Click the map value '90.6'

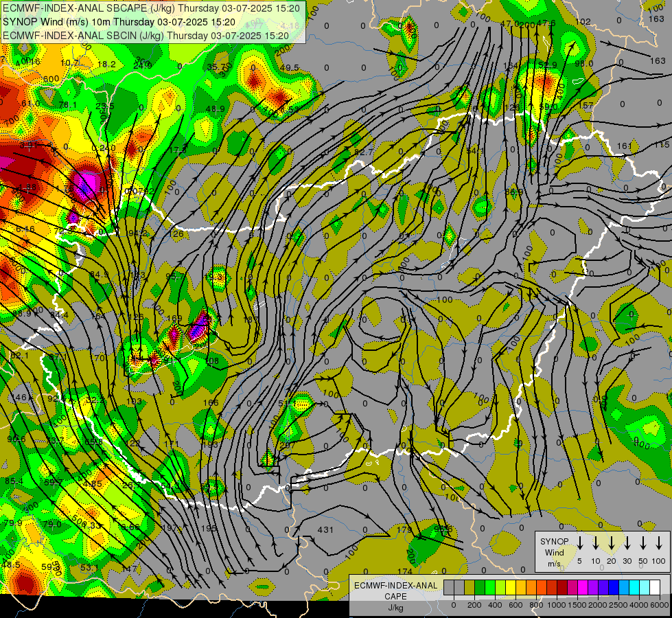click(16, 439)
